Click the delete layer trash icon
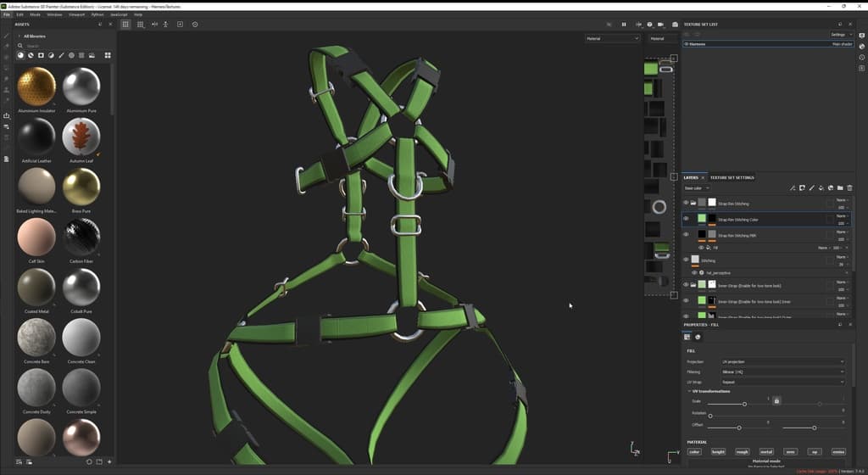868x475 pixels. click(x=849, y=188)
